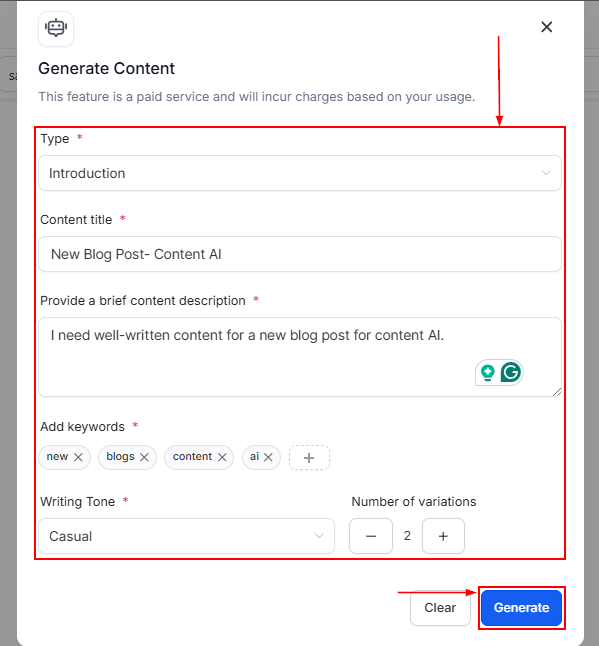The width and height of the screenshot is (599, 646).
Task: Click the 'Generate Content' heading text
Action: pyautogui.click(x=106, y=68)
